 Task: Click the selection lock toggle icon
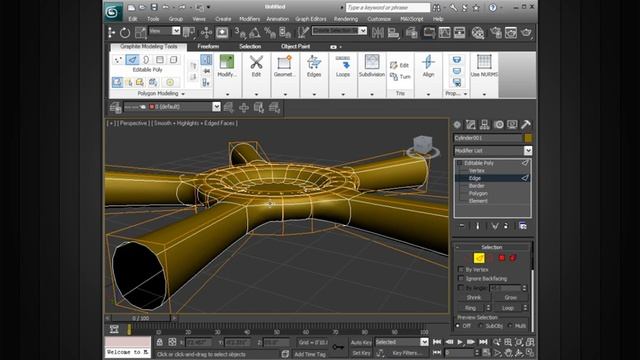[x=160, y=342]
